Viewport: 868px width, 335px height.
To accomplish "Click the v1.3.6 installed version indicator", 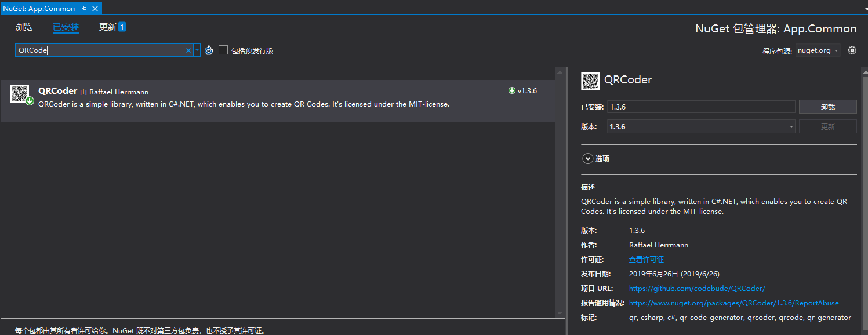I will point(523,91).
